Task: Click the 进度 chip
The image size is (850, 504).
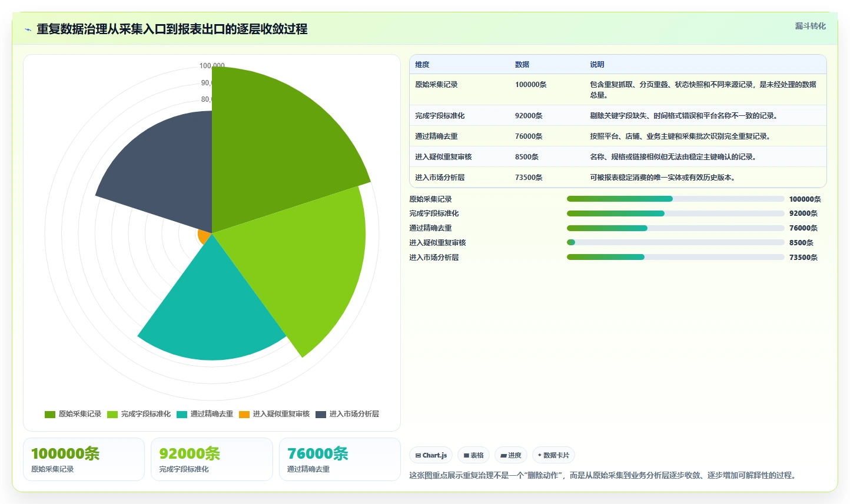Action: click(x=511, y=455)
